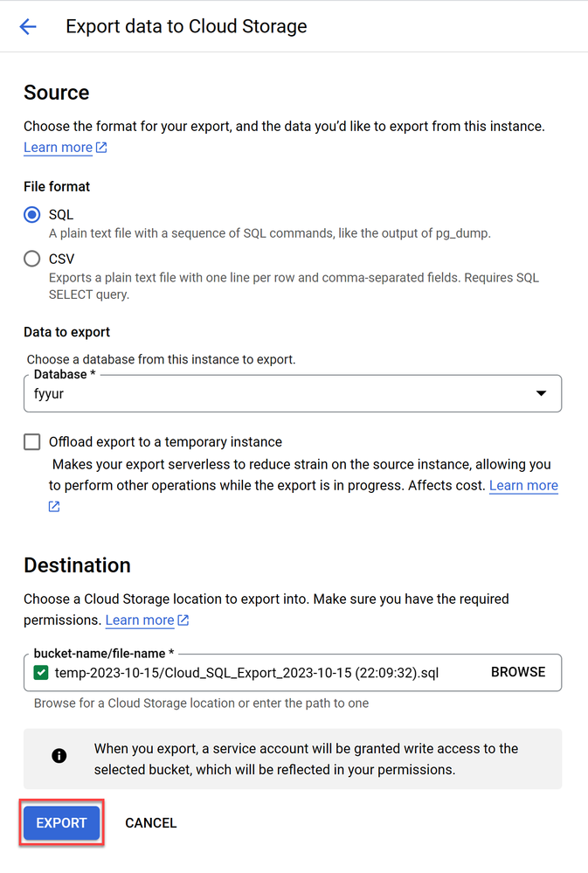Click the pg_dump description under SQL
Viewport: 588px width, 873px height.
point(269,233)
